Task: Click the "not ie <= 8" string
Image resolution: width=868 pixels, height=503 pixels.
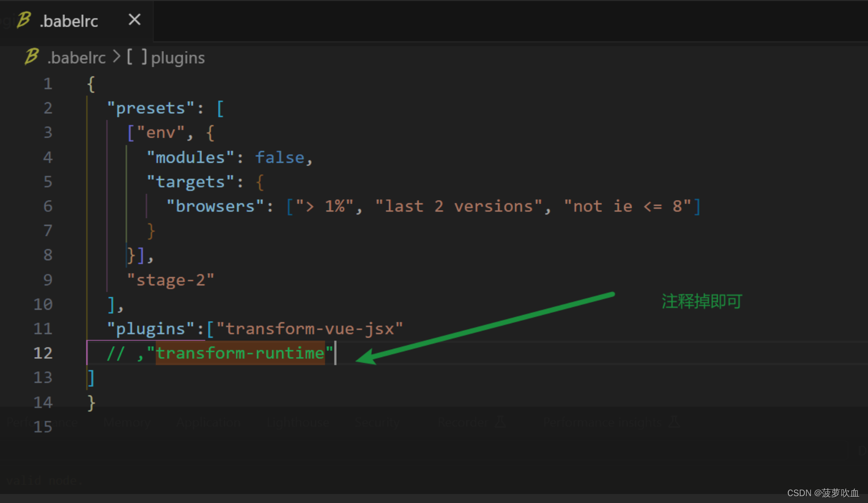Action: [x=627, y=206]
